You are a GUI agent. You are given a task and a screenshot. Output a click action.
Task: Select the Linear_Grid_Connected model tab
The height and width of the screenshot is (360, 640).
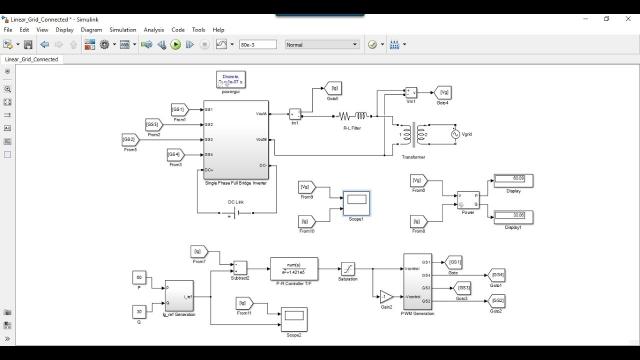tap(31, 59)
